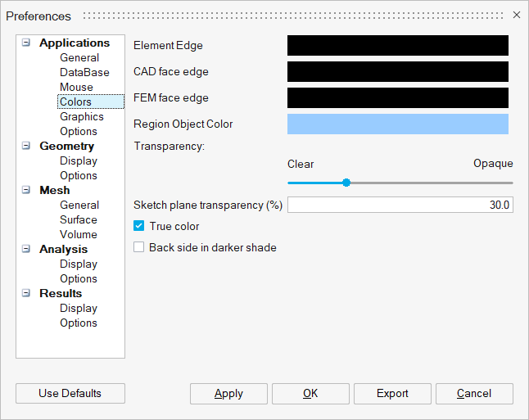Change the Region Object Color swatch

(x=398, y=124)
